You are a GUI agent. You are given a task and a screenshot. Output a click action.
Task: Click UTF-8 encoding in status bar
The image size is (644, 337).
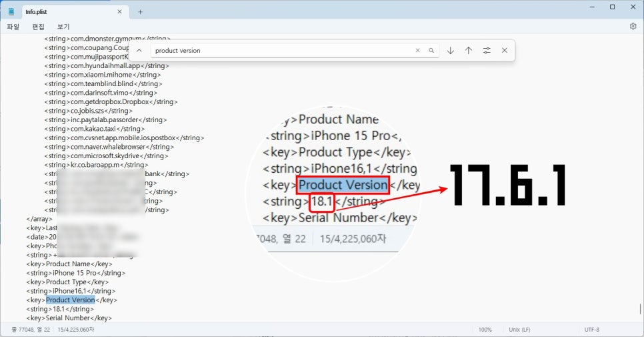593,330
